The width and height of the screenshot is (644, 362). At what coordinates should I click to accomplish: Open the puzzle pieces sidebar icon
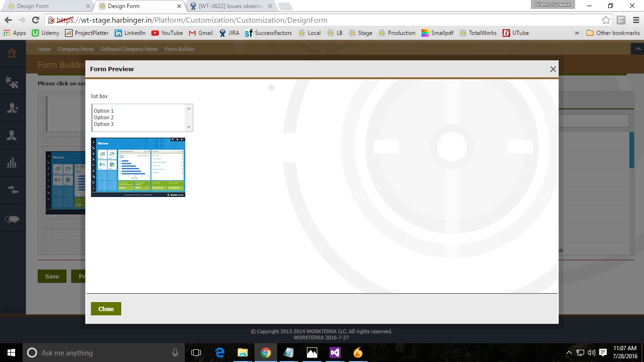tap(12, 82)
